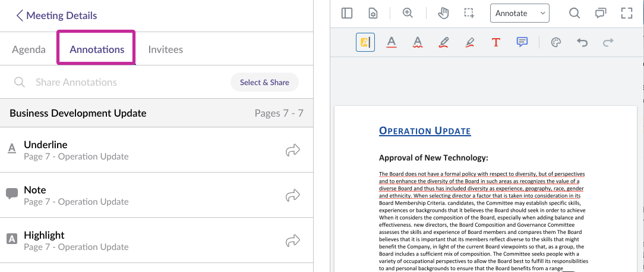Click the Underline row's A icon
The height and width of the screenshot is (272, 644).
[12, 148]
